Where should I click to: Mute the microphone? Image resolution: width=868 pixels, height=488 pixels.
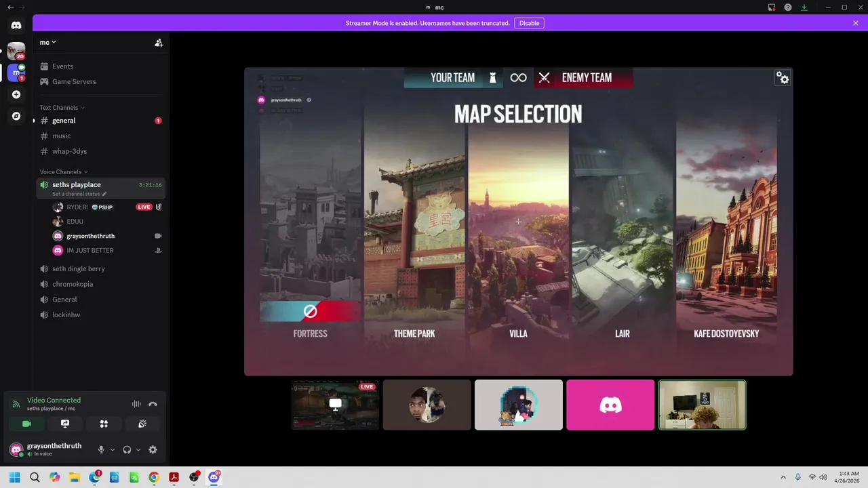(101, 449)
